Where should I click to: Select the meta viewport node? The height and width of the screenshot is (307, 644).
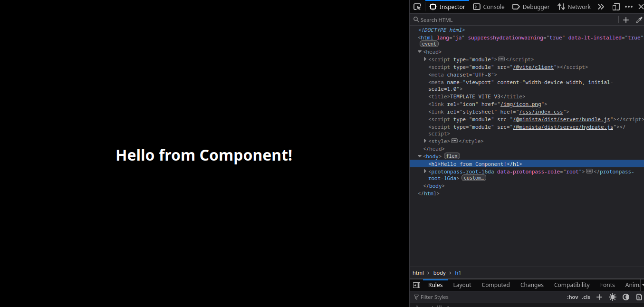pos(520,86)
